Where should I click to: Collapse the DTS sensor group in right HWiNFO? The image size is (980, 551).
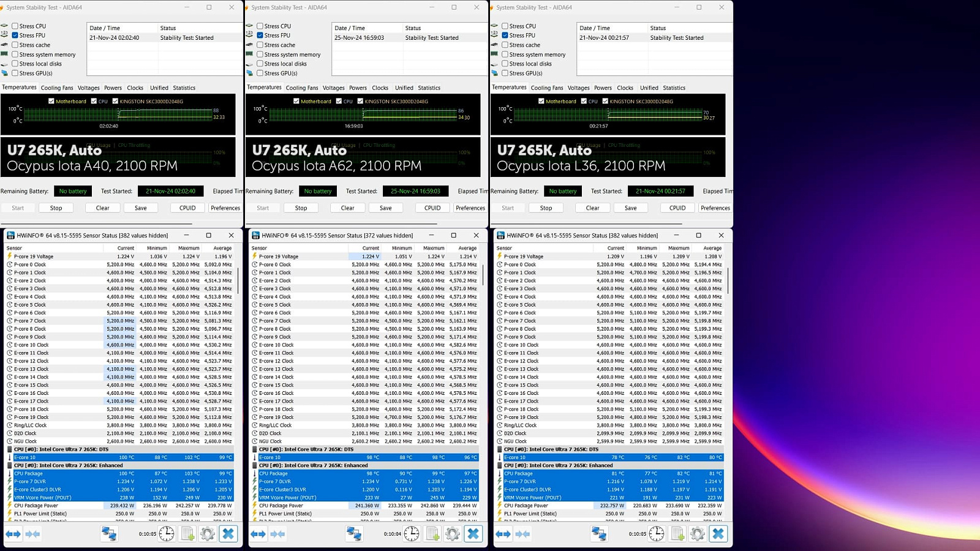[500, 449]
